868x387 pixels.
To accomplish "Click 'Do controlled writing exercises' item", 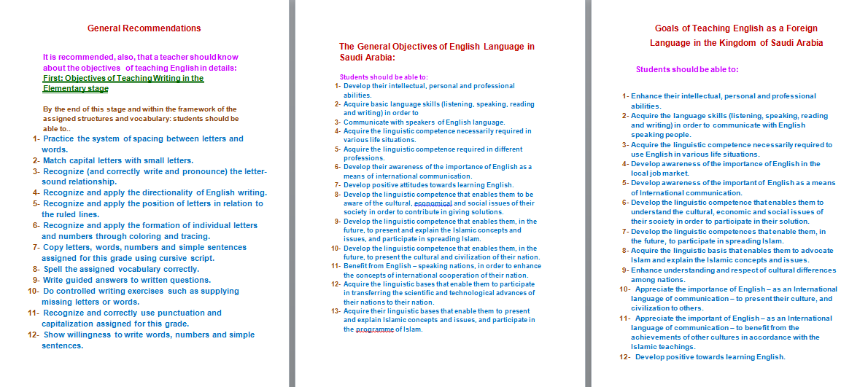I will (140, 296).
